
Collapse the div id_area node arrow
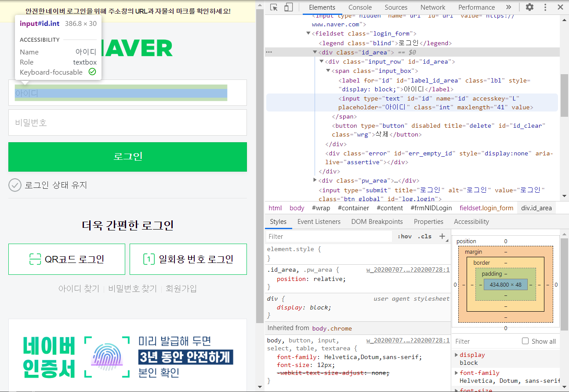(315, 52)
